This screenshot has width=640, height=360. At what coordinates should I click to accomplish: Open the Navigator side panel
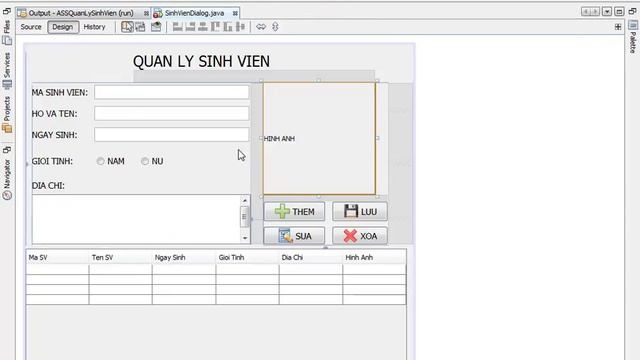7,179
